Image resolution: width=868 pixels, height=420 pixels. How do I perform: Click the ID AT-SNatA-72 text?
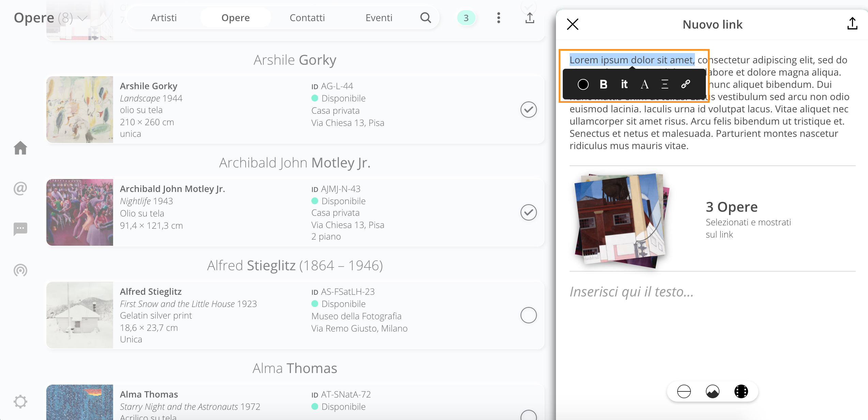coord(341,394)
